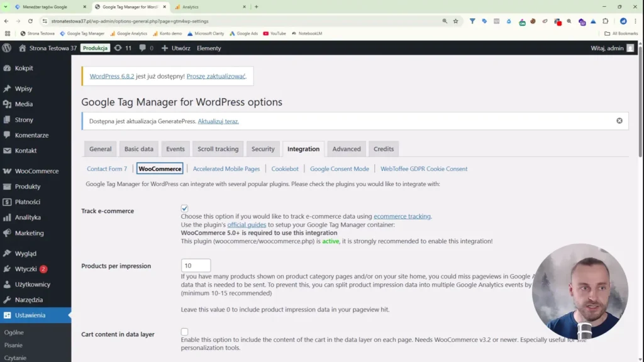Open the Utwórz create new menu
The image size is (644, 362).
click(176, 48)
